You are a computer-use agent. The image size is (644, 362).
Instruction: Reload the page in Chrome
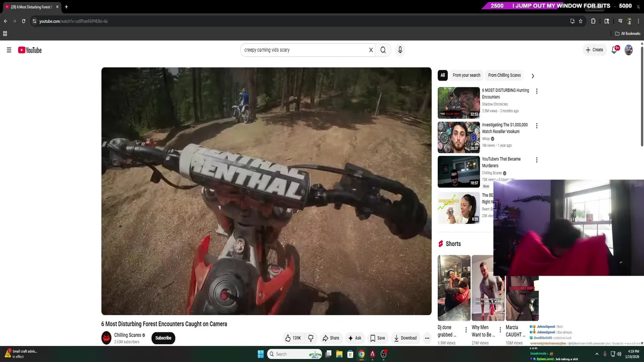[x=23, y=21]
